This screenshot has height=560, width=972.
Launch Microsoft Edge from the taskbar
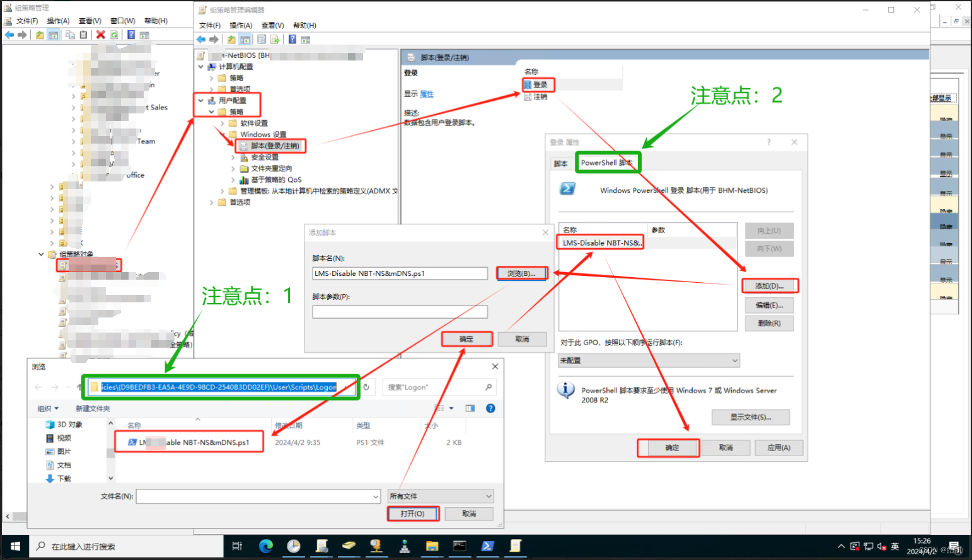(x=265, y=546)
